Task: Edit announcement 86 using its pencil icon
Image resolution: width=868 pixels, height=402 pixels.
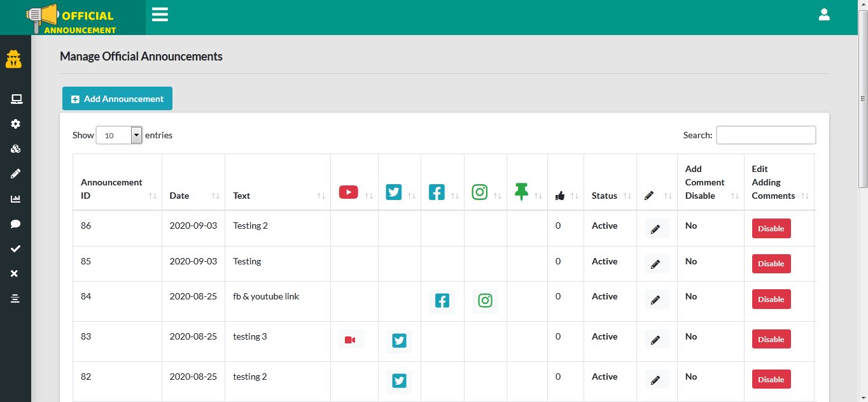Action: point(656,229)
